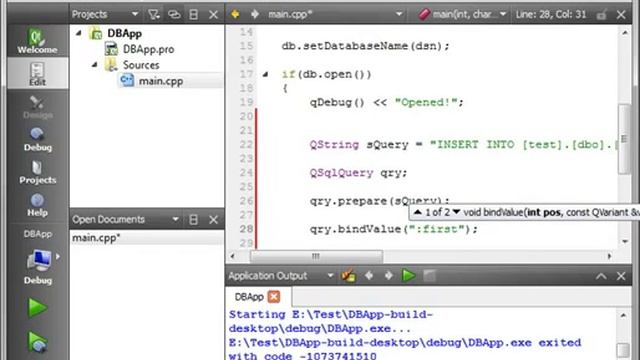
Task: Close the DBApp output tab
Action: coord(274,297)
